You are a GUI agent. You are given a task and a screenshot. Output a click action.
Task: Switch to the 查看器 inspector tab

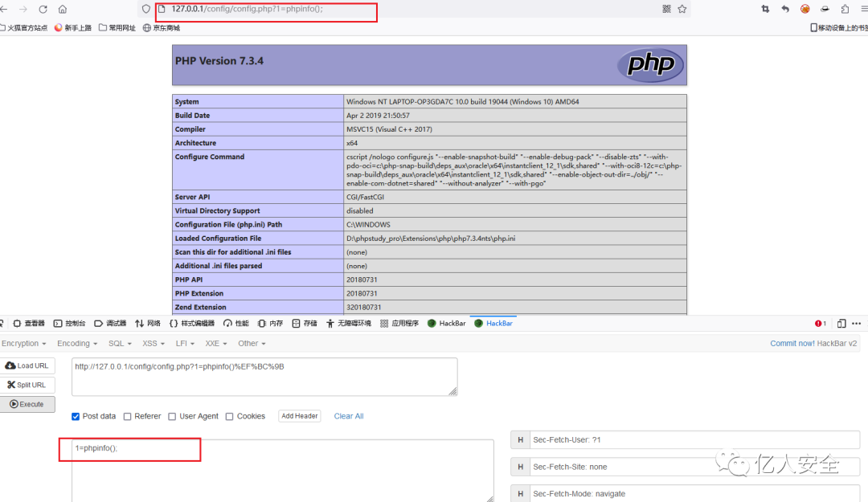click(x=29, y=323)
